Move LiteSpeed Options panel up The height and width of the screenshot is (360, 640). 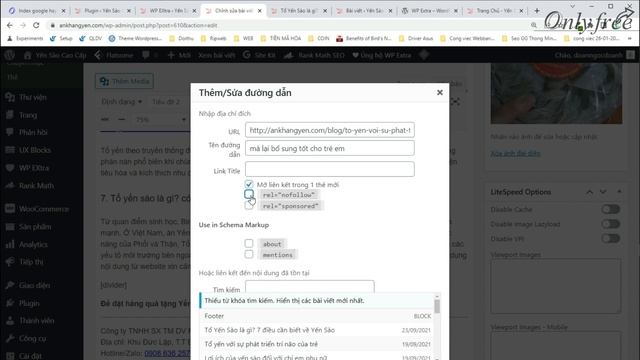point(590,192)
